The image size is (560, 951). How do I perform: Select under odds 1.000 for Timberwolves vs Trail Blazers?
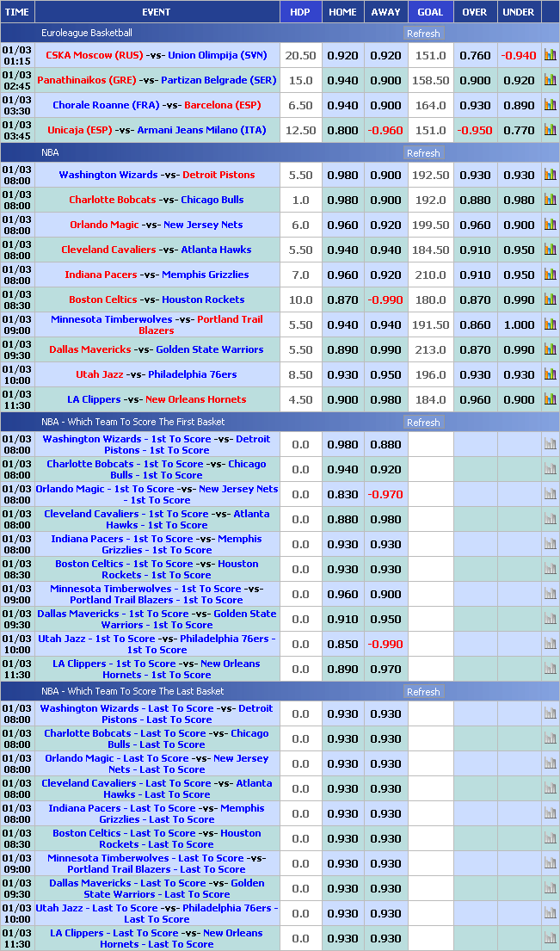click(519, 324)
